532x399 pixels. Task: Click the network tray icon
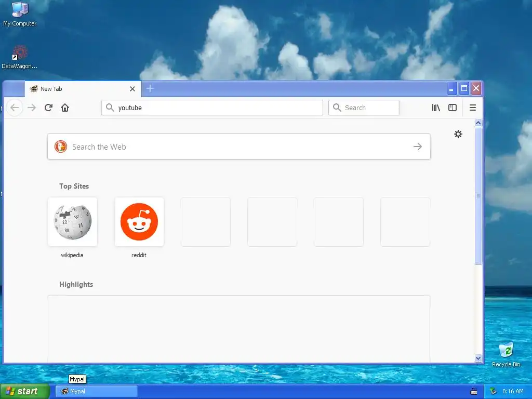click(494, 391)
